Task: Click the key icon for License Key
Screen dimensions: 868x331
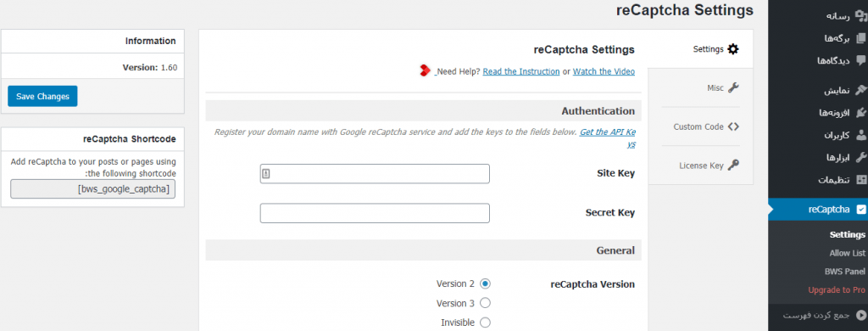Action: click(x=733, y=165)
